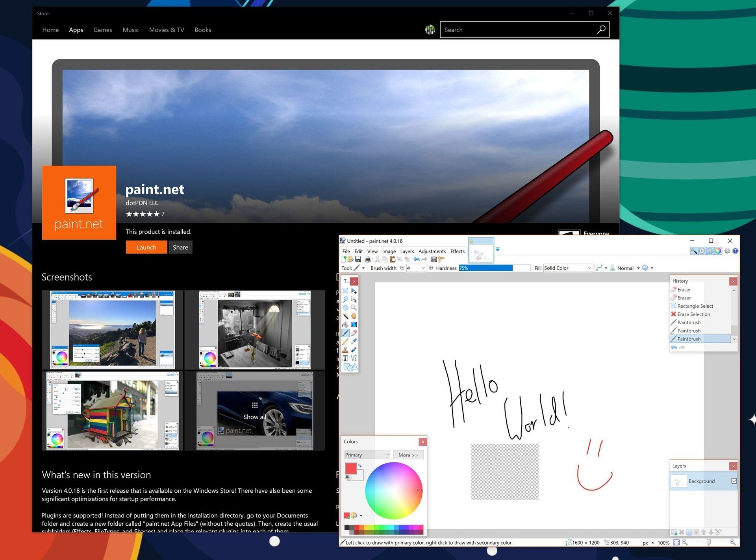
Task: Open the Adjustments menu
Action: [432, 251]
